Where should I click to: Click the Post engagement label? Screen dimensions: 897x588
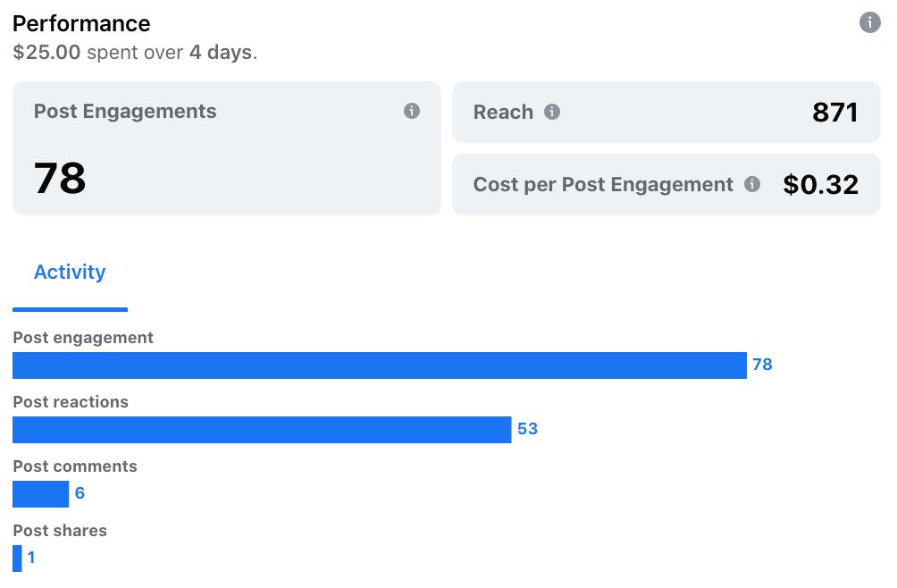click(x=83, y=338)
